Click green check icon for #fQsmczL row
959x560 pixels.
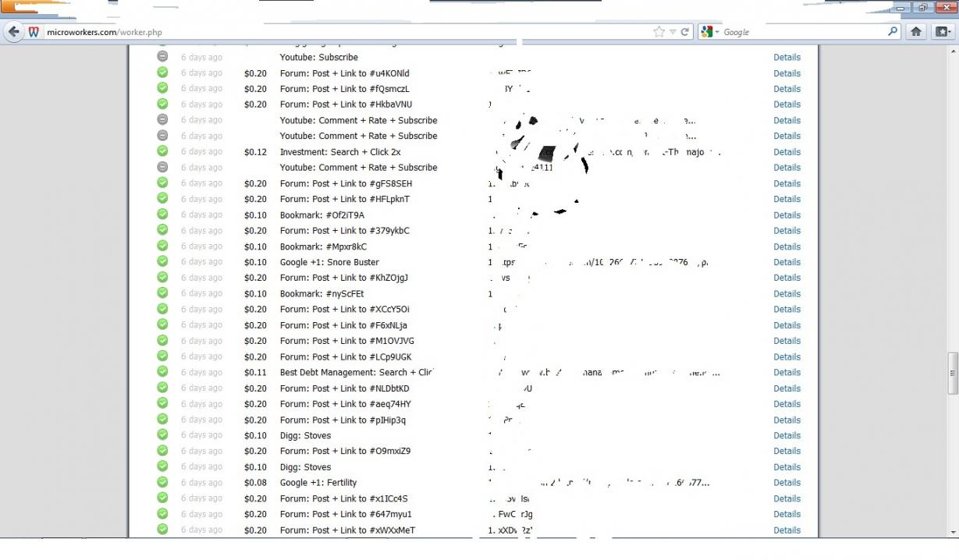pos(162,88)
